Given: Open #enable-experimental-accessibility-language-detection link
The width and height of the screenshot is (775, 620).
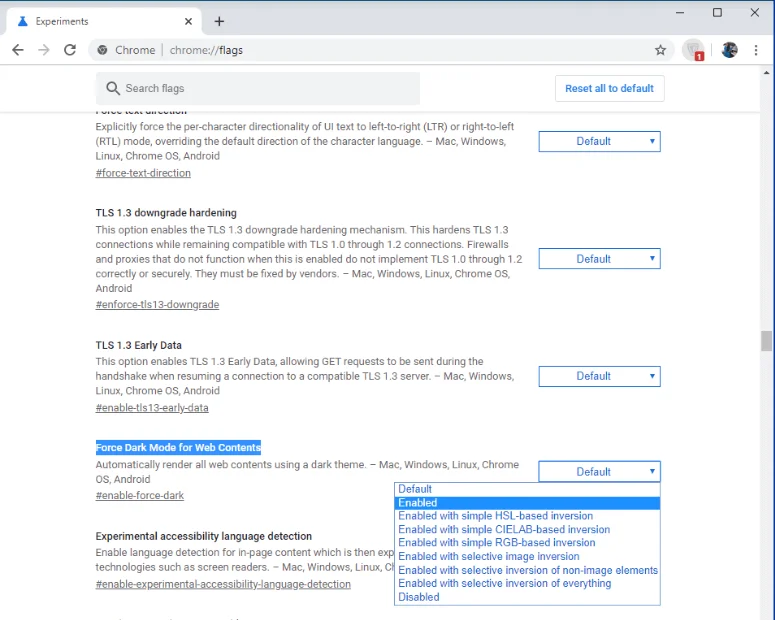Looking at the screenshot, I should pyautogui.click(x=223, y=584).
